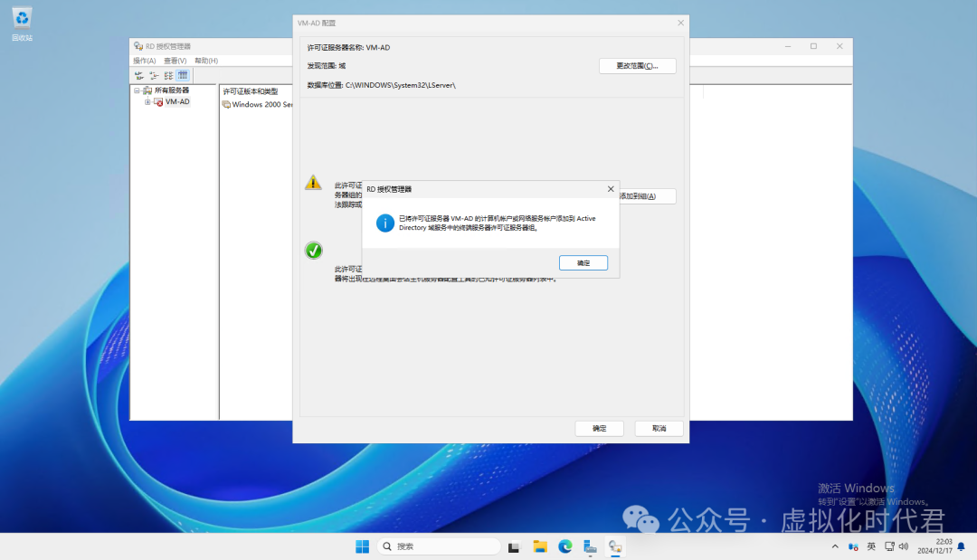Open the 查看(V) menu
Image resolution: width=977 pixels, height=560 pixels.
[175, 61]
